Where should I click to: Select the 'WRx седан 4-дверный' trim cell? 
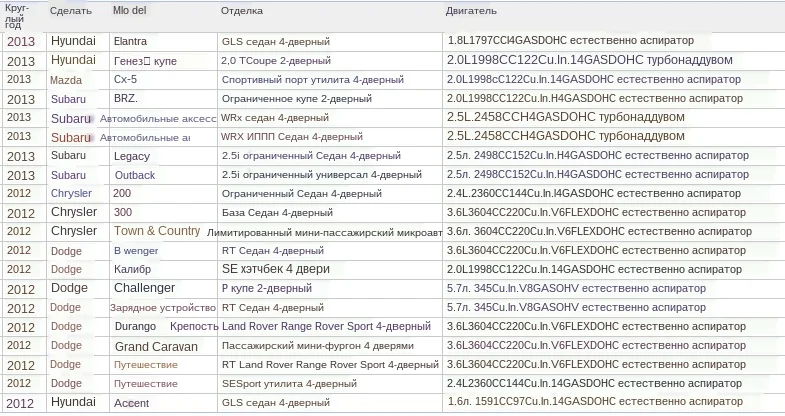tap(275, 118)
